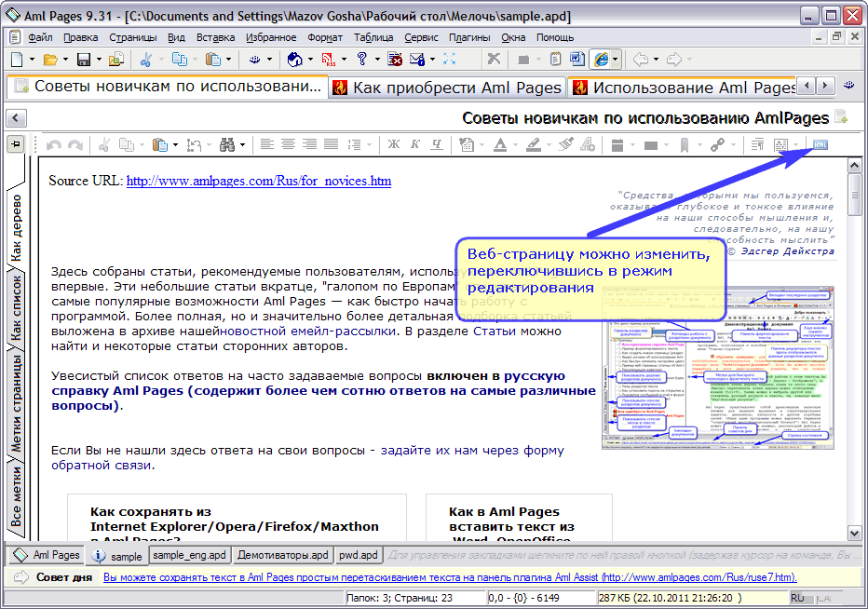Click the 'Папок: 3; Страниц: 23' status text
868x609 pixels.
point(400,598)
